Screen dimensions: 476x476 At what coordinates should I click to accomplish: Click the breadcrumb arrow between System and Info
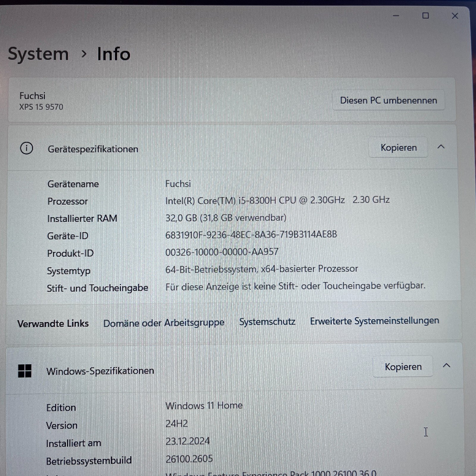[84, 54]
